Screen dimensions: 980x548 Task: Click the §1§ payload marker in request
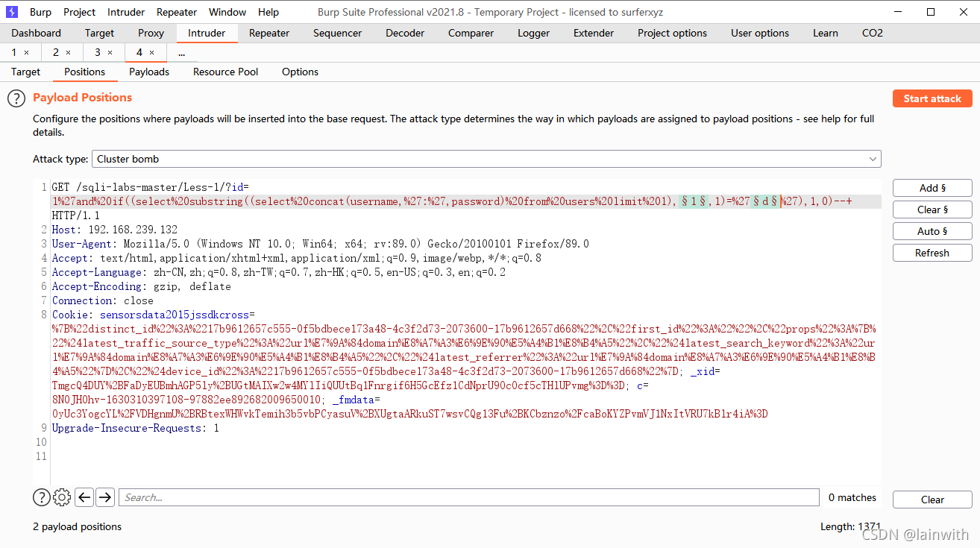[694, 201]
